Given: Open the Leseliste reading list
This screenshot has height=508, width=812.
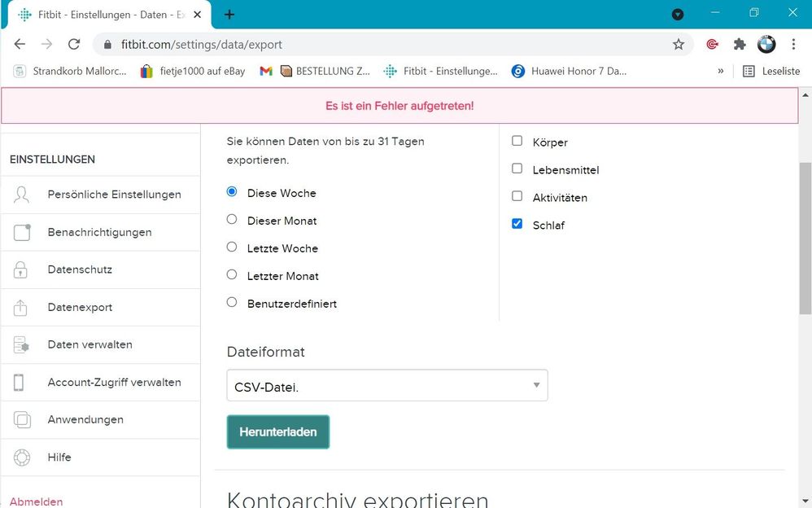Looking at the screenshot, I should 771,71.
